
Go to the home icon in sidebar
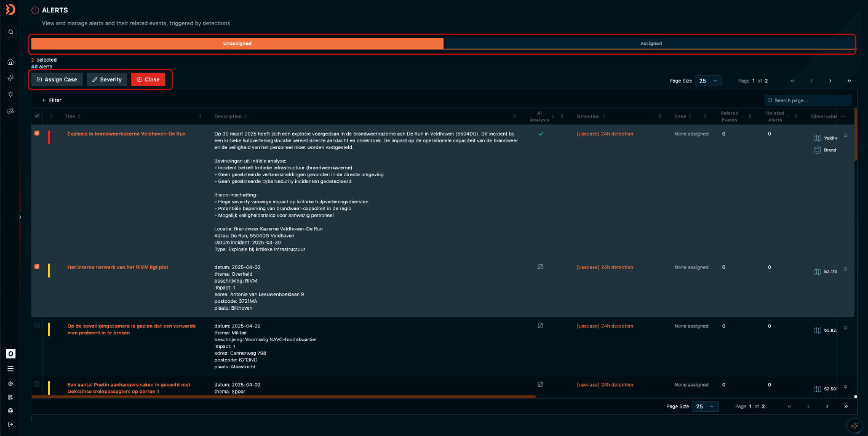click(x=10, y=62)
